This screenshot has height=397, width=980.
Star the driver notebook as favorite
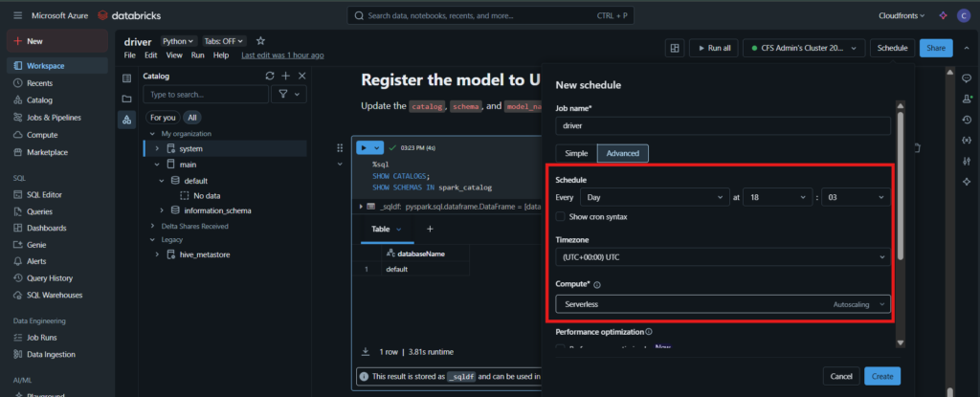[260, 41]
